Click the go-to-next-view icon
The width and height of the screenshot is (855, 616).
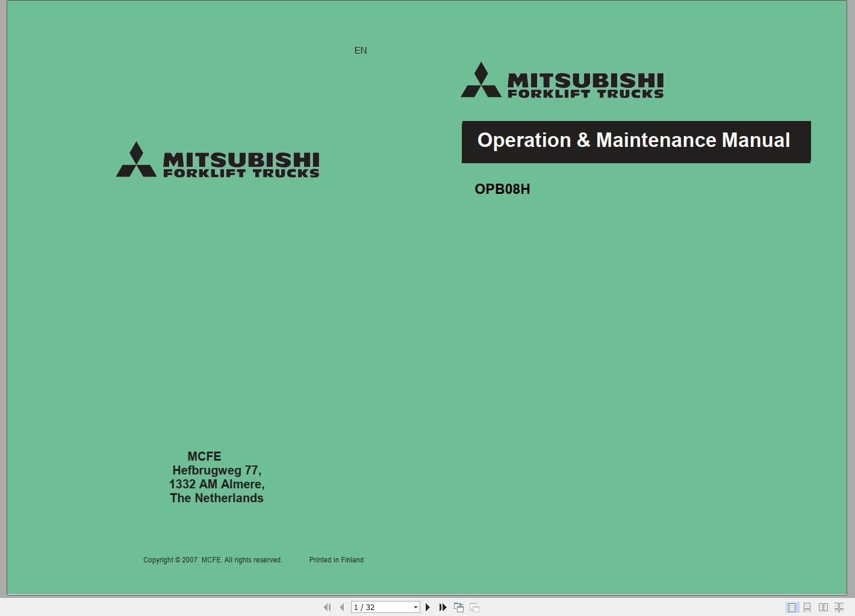[474, 607]
